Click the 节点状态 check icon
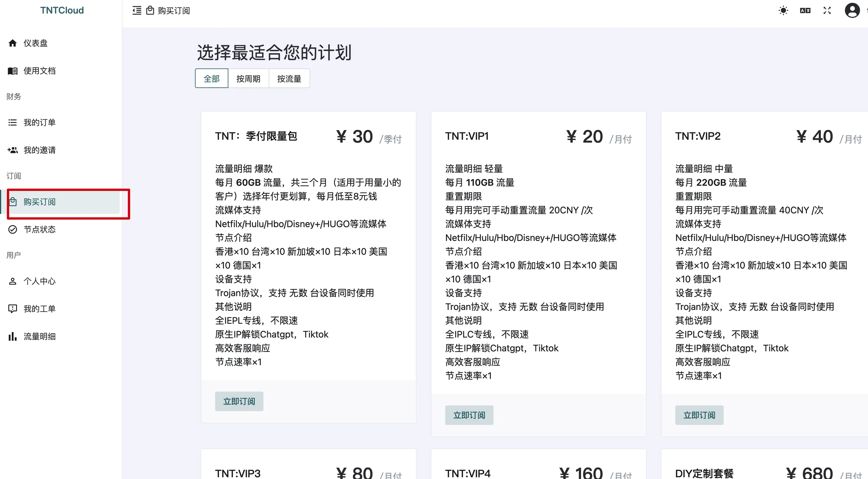Viewport: 868px width, 479px height. tap(12, 229)
